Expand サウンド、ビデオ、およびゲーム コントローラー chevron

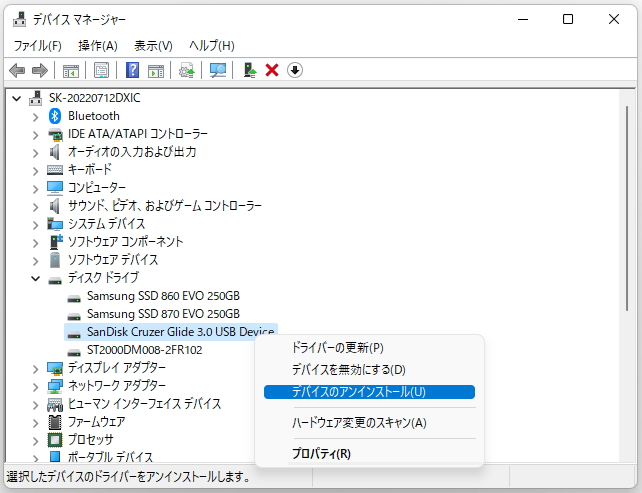36,207
